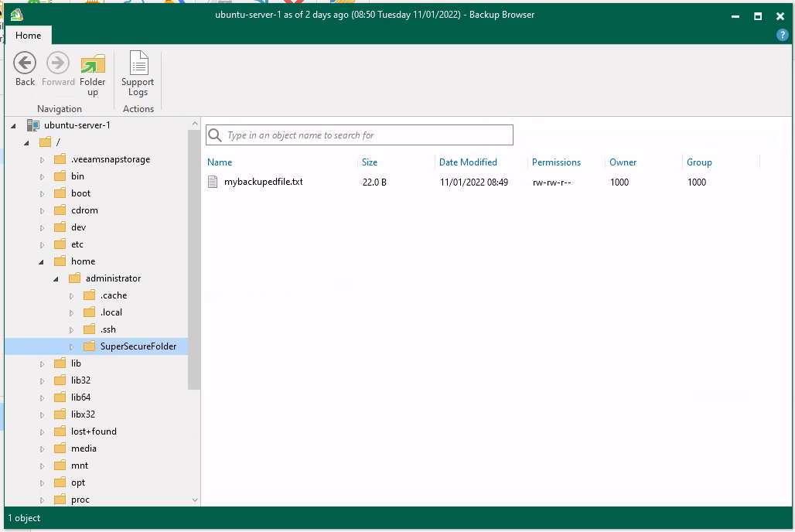This screenshot has width=795, height=532.
Task: Expand the bin folder
Action: 42,177
